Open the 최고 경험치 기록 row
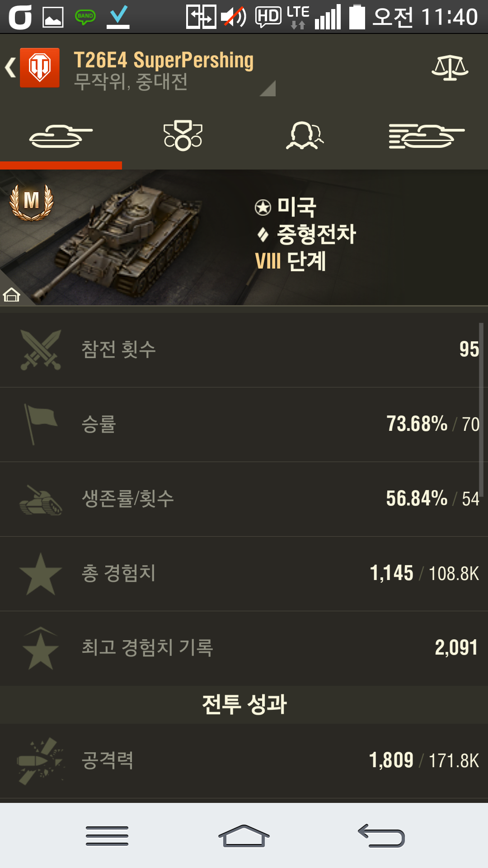The image size is (488, 868). pyautogui.click(x=244, y=648)
